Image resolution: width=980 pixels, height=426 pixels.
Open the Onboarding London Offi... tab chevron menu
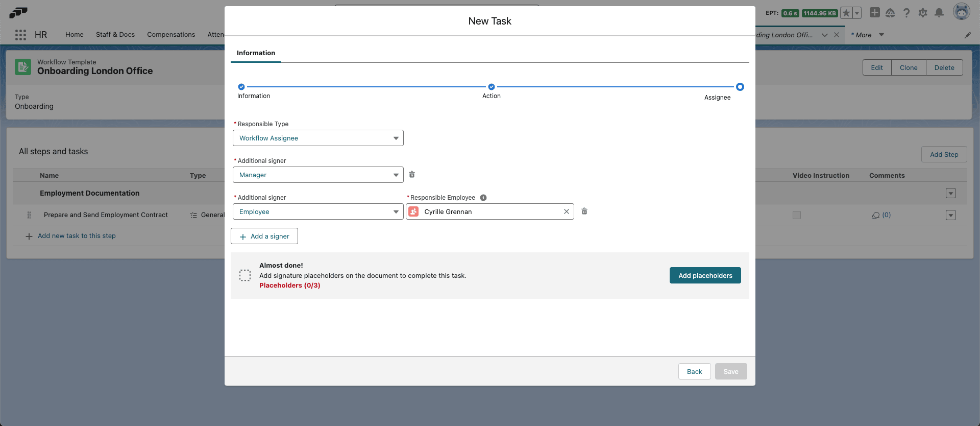coord(825,35)
